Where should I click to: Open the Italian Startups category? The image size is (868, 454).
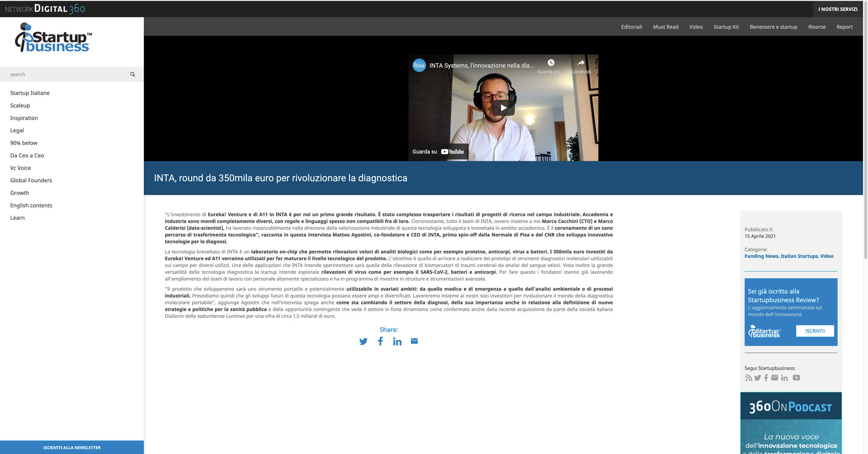[x=799, y=256]
